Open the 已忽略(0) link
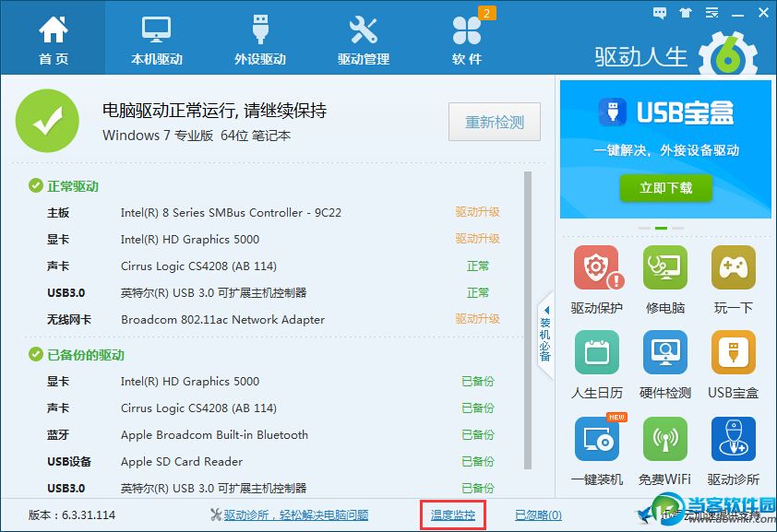Screen dimensions: 777x532 [x=538, y=515]
